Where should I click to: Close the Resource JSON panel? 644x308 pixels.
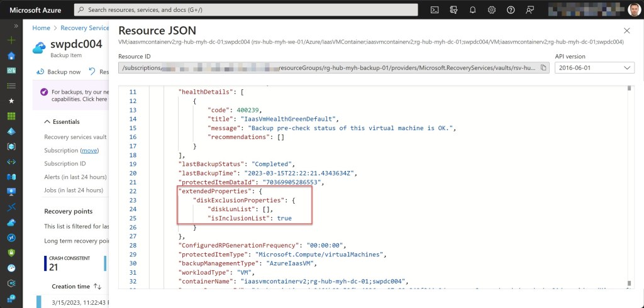click(626, 30)
